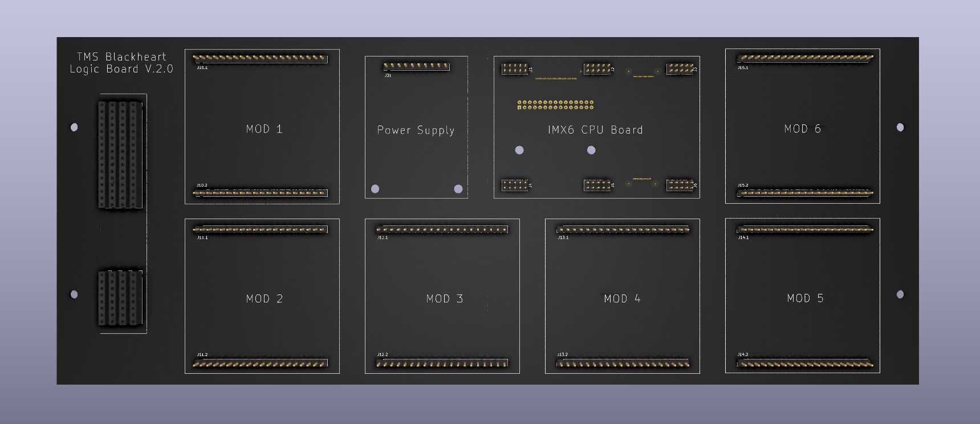Click the J14.2 header below MOD 5

click(803, 363)
